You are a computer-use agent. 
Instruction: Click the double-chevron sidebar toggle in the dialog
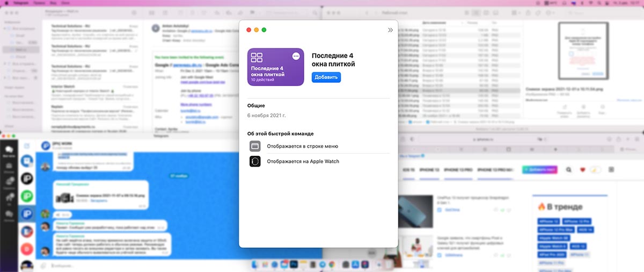[390, 30]
